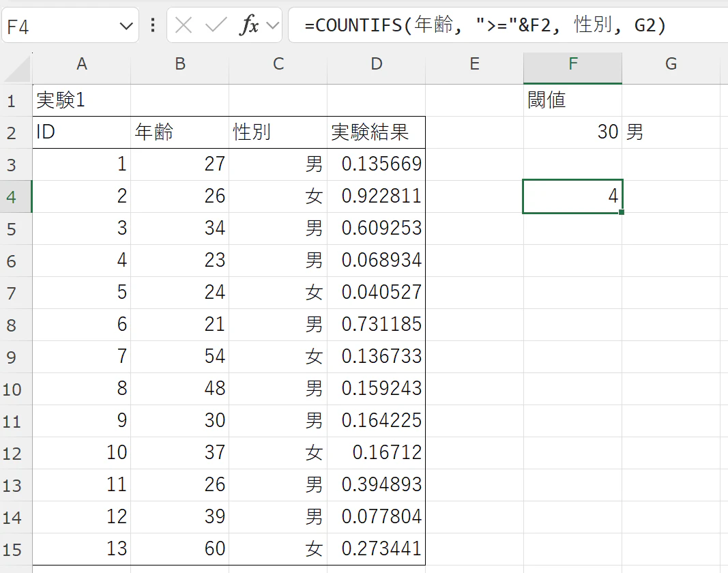The height and width of the screenshot is (573, 728).
Task: Click inside the COUNTIFS formula bar
Action: [x=508, y=25]
